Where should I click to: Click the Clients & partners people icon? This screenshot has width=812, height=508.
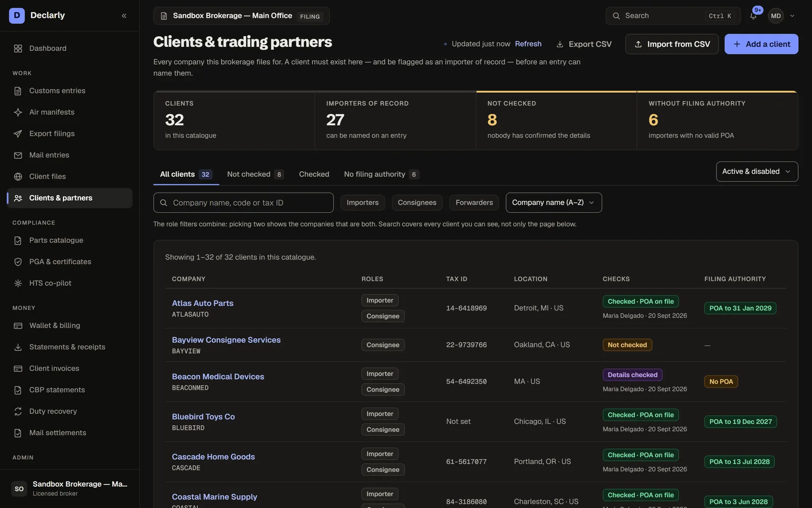coord(18,198)
